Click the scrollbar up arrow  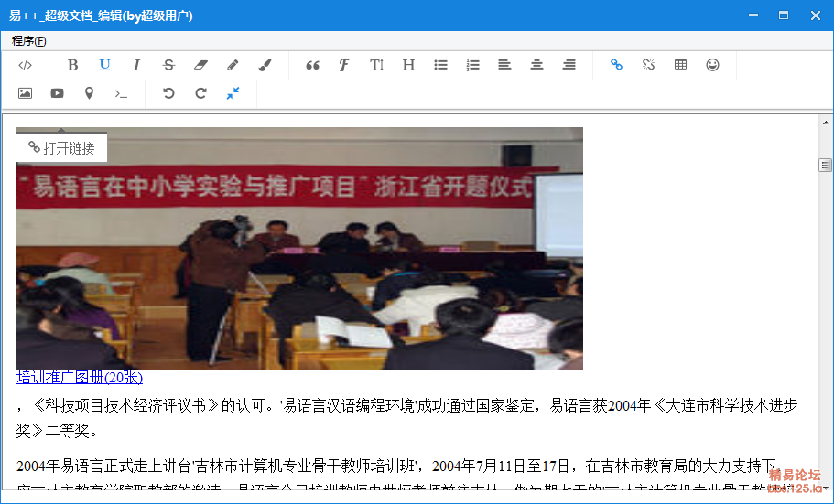pyautogui.click(x=826, y=123)
